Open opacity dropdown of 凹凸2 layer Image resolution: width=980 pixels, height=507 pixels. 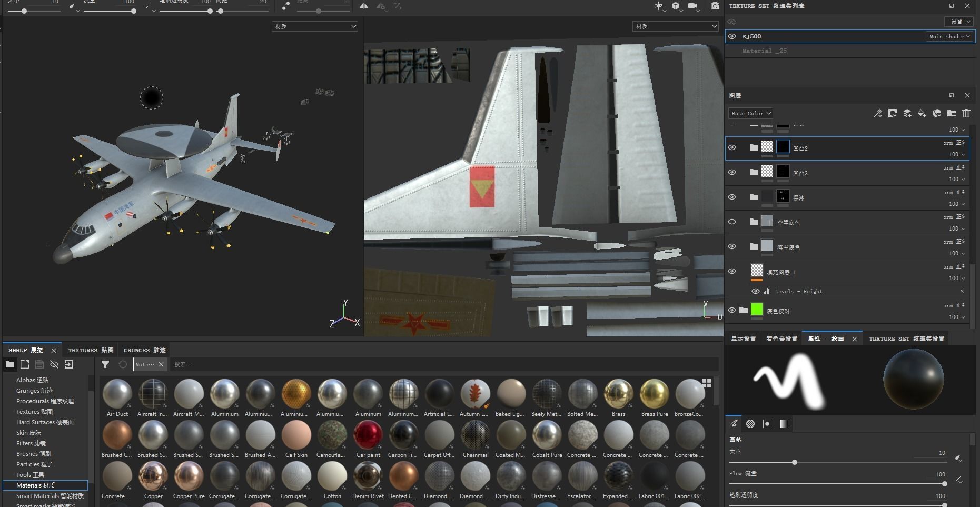pyautogui.click(x=957, y=154)
